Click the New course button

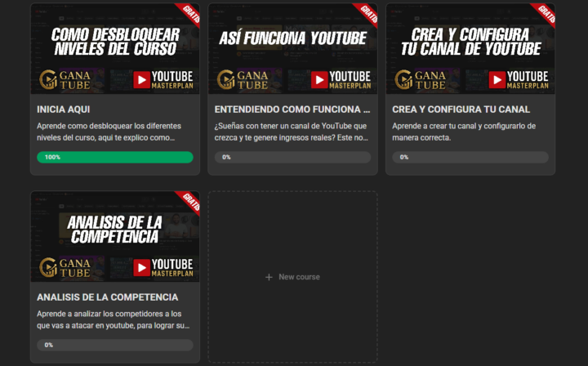point(292,277)
